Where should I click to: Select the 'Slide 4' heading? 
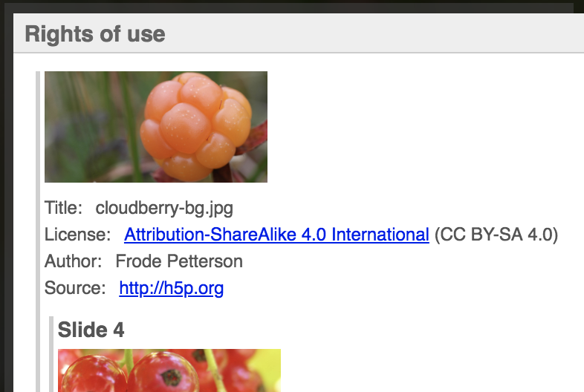[x=91, y=330]
